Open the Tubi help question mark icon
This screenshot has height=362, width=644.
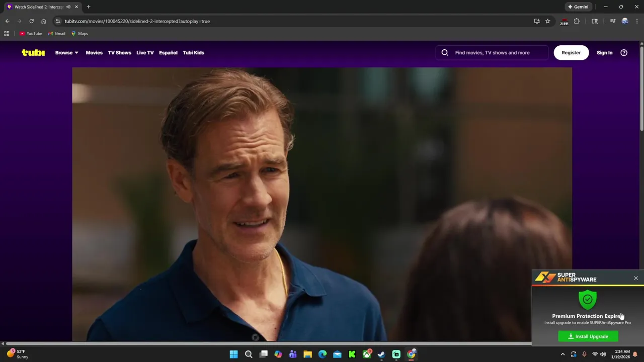[x=624, y=52]
